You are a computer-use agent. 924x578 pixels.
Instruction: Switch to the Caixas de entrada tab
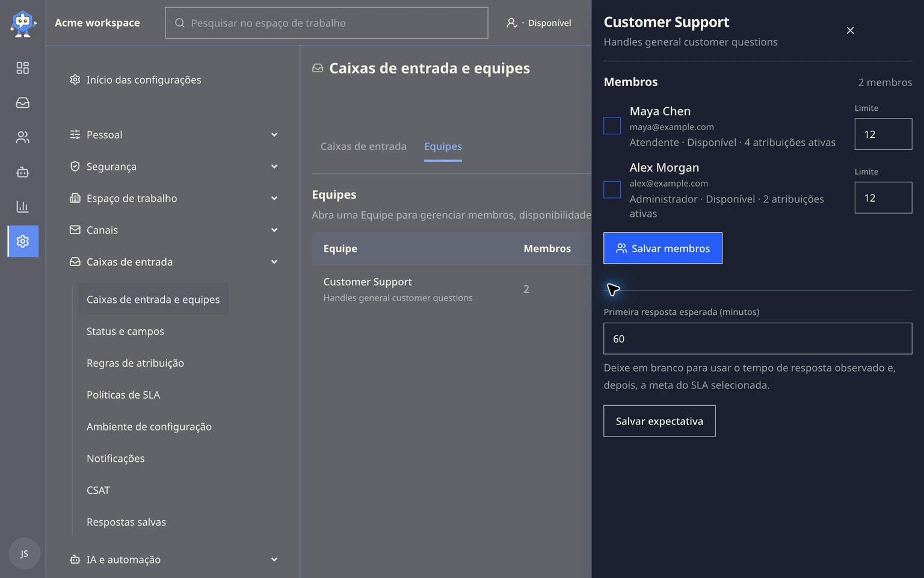363,146
